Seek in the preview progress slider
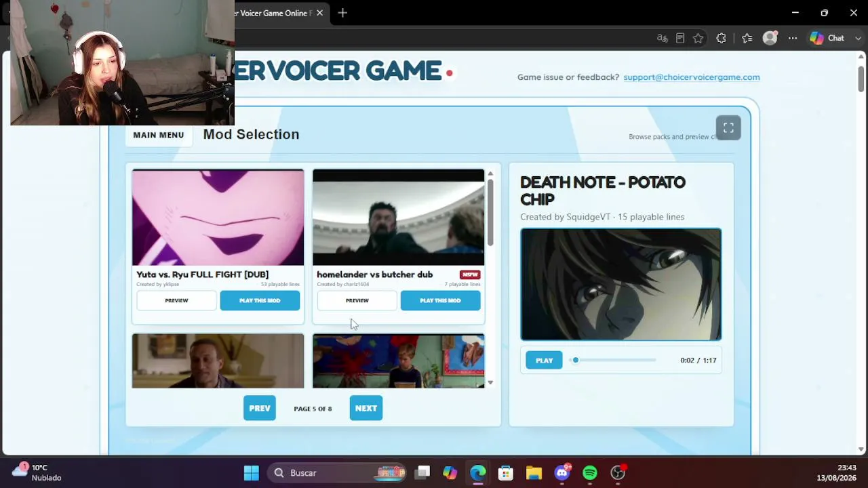868x488 pixels. (x=613, y=360)
